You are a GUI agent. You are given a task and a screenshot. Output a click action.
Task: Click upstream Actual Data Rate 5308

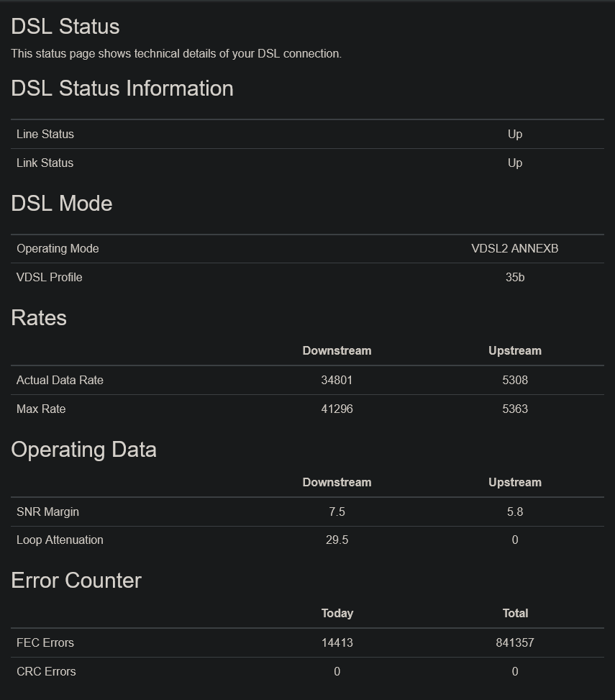pyautogui.click(x=514, y=380)
